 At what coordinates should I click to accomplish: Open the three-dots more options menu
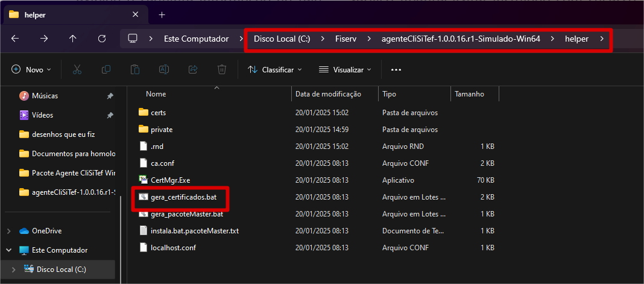396,69
